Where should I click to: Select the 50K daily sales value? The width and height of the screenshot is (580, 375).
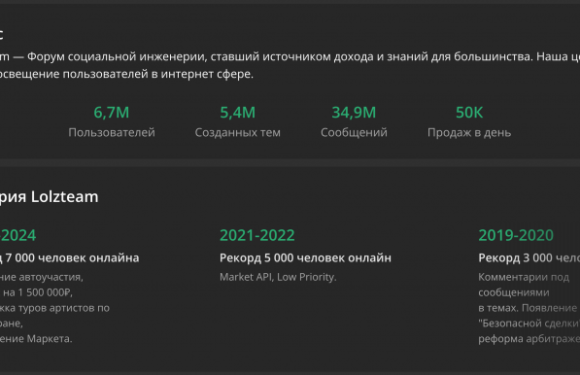tap(469, 112)
